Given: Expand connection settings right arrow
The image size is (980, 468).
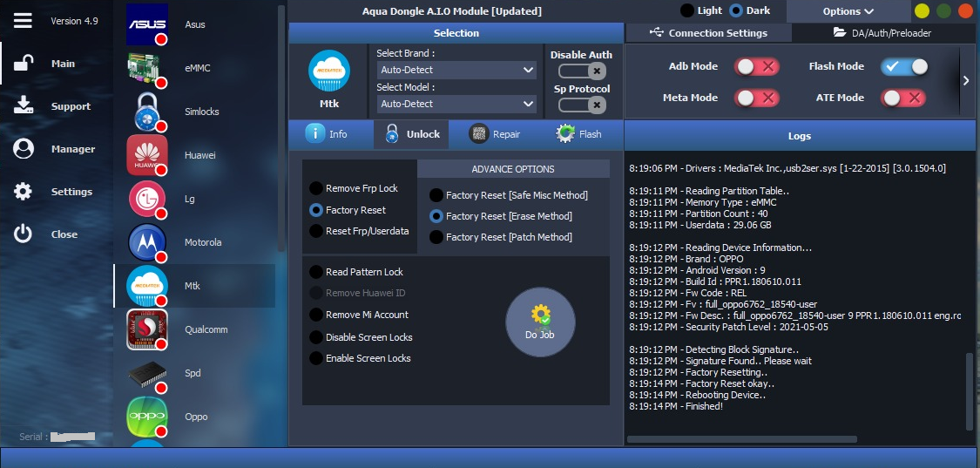Looking at the screenshot, I should (966, 80).
